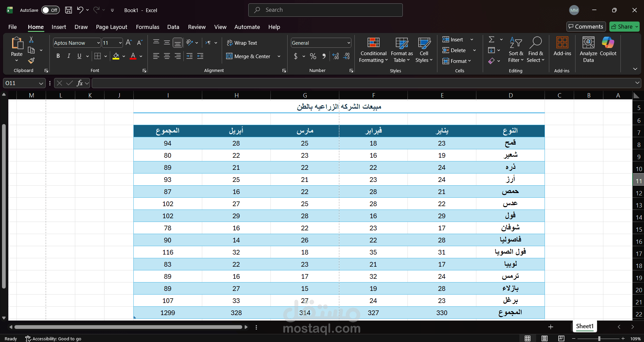Select the Italic formatting icon
This screenshot has width=644, height=342.
[69, 56]
